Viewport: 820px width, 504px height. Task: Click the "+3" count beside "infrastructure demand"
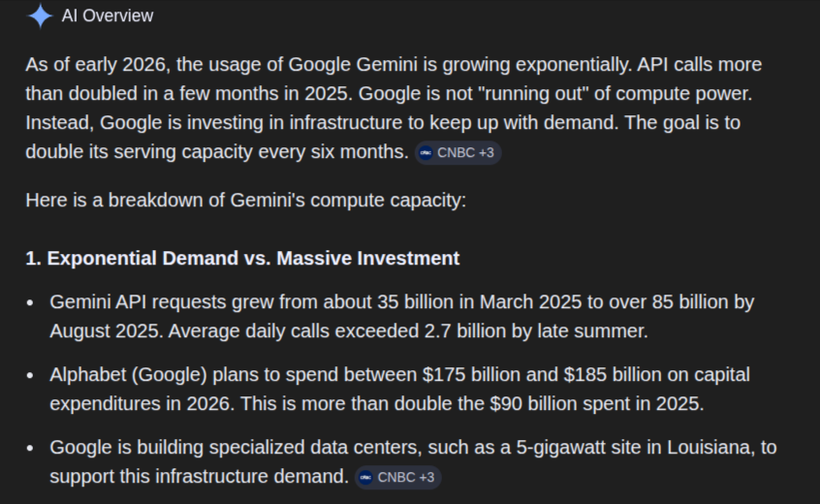point(426,477)
